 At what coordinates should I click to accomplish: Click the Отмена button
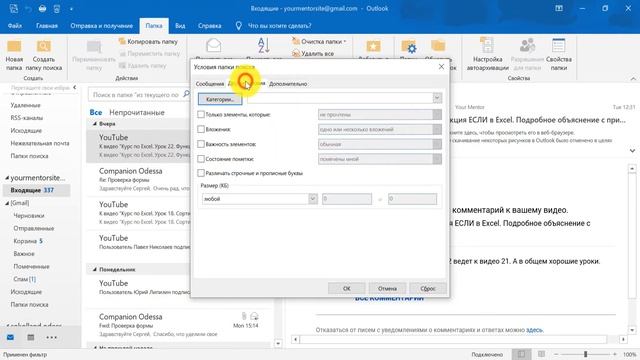(x=387, y=288)
